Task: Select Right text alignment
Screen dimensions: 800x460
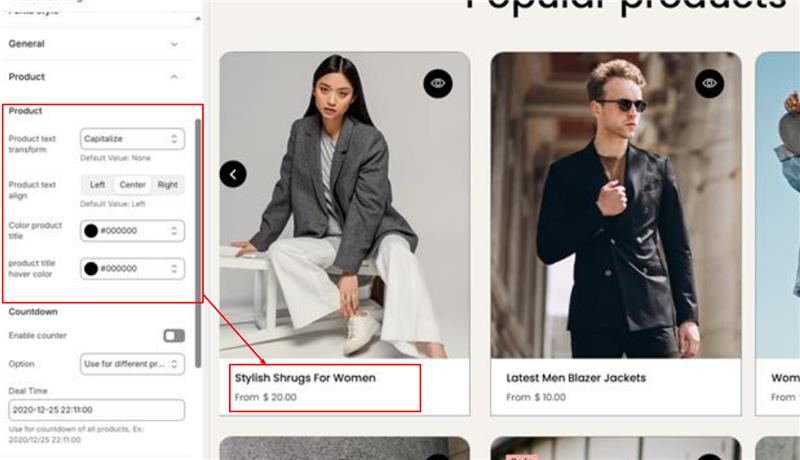Action: click(167, 185)
